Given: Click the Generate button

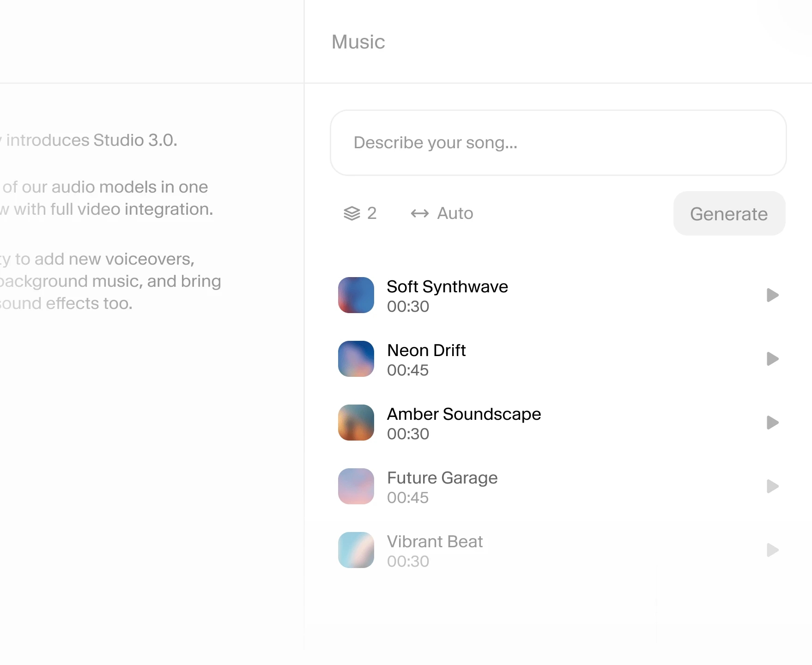Looking at the screenshot, I should coord(729,213).
